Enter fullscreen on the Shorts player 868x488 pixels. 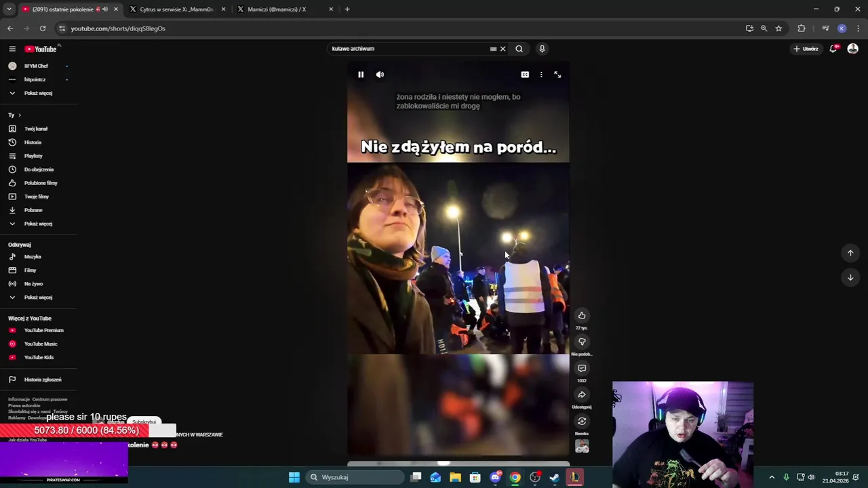(557, 75)
